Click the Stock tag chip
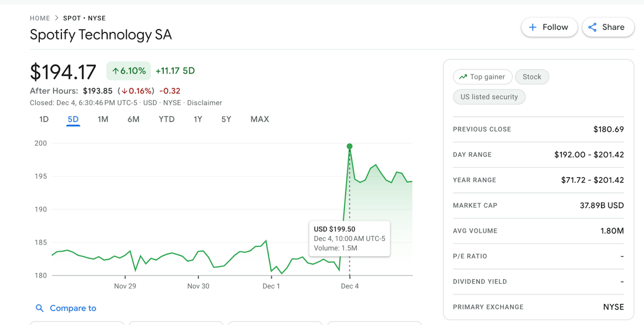 point(532,77)
